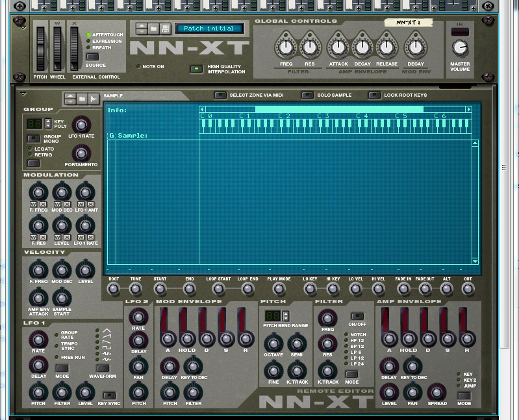Screen dimensions: 519x420
Task: Toggle the Filter On/Off button
Action: click(357, 316)
